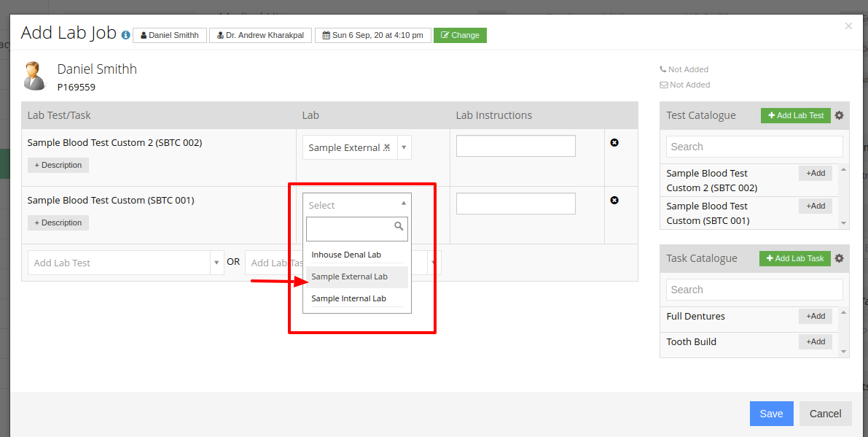Add description to Sample Blood Test Custom (SBTC 001)

[x=58, y=223]
